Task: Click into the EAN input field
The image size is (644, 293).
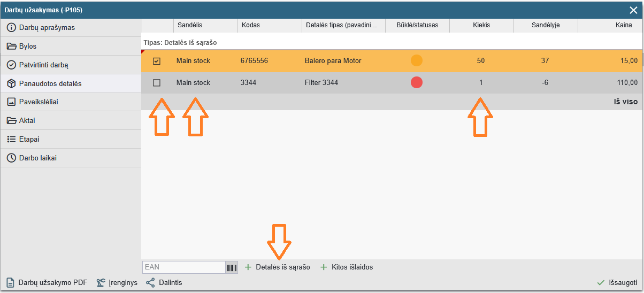Action: tap(183, 267)
